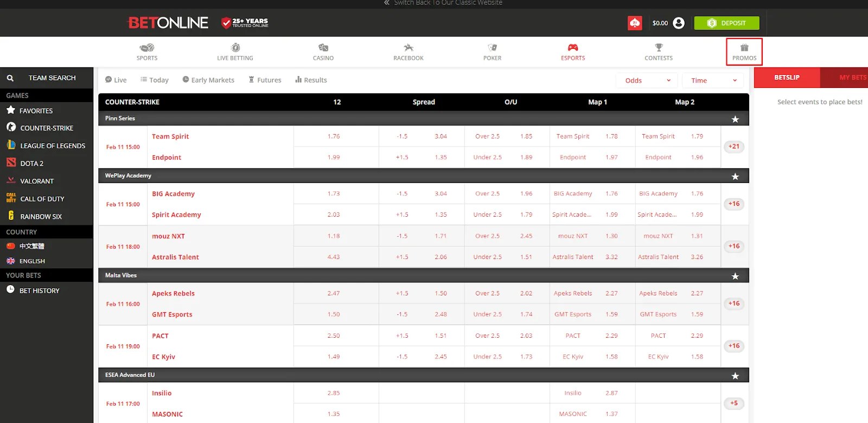The width and height of the screenshot is (868, 423).
Task: Bet Astralis Talent moneyline at 4.43
Action: 336,257
